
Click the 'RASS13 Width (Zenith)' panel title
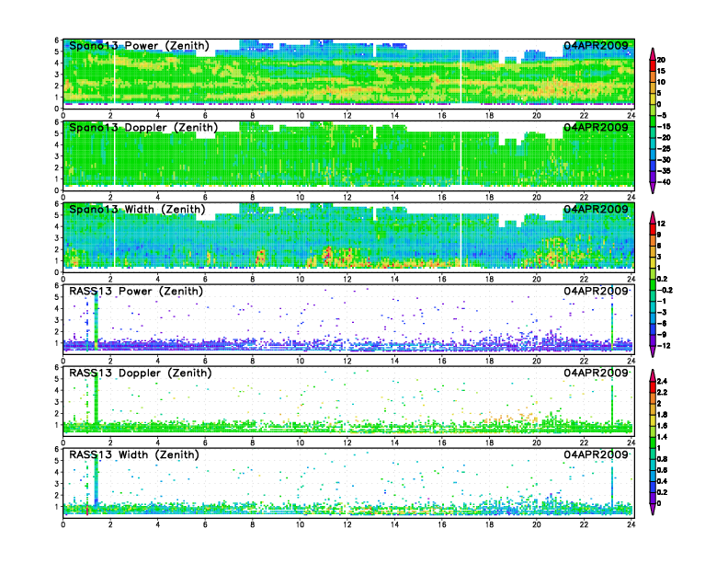coord(133,454)
